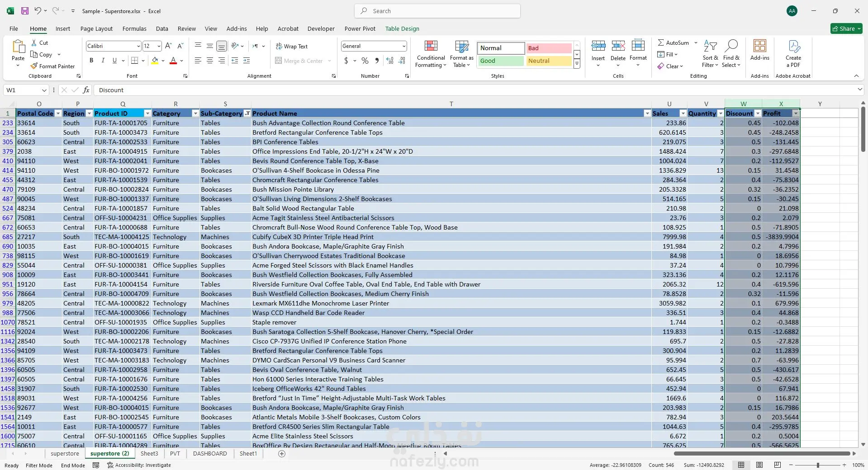Image resolution: width=868 pixels, height=470 pixels.
Task: Toggle Bottom Align vertical alignment
Action: [x=221, y=46]
